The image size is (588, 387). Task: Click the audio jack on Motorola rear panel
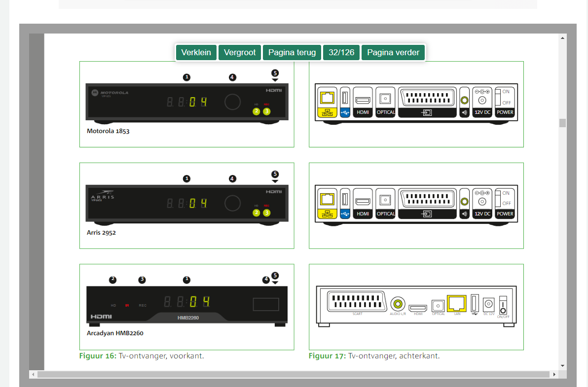(464, 102)
